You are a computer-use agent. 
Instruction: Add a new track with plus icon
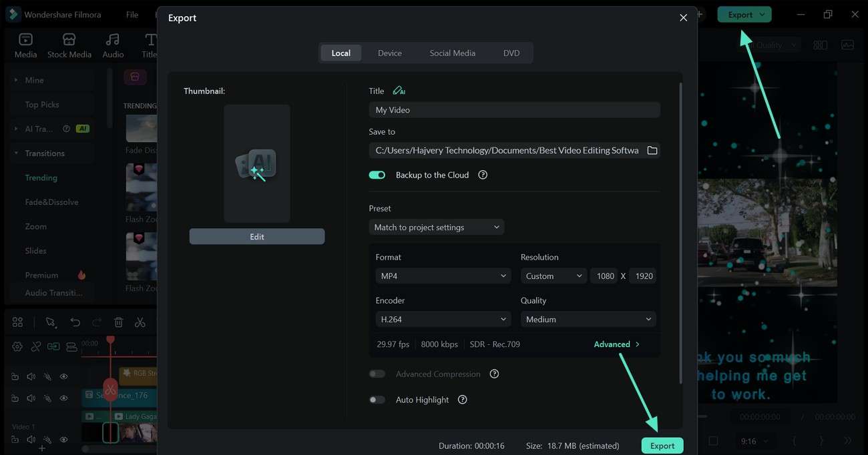pos(41,449)
